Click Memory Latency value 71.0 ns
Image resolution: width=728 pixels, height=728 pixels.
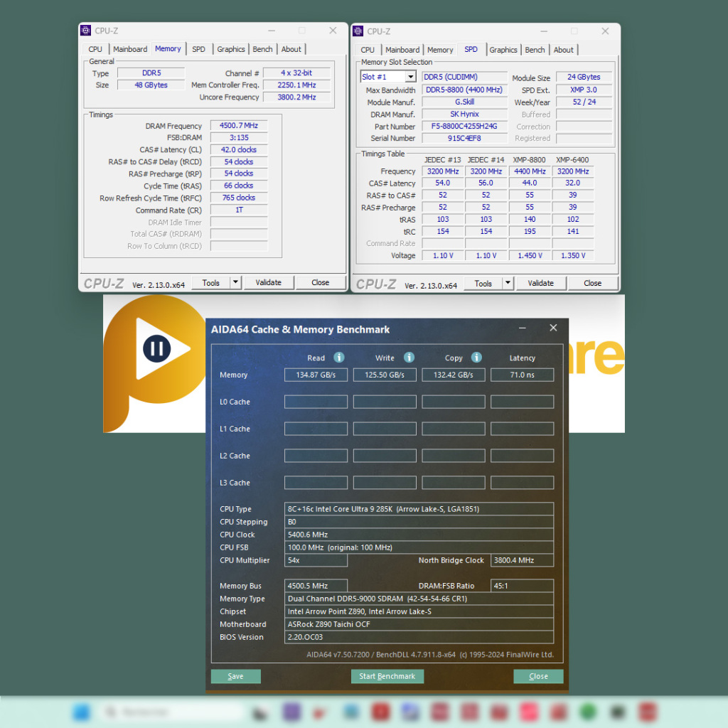point(523,375)
